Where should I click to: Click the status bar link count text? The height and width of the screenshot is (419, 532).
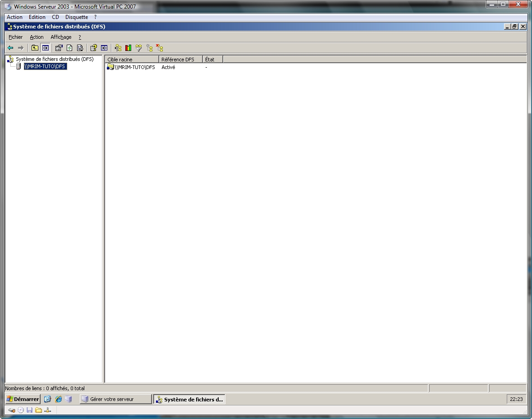point(45,388)
